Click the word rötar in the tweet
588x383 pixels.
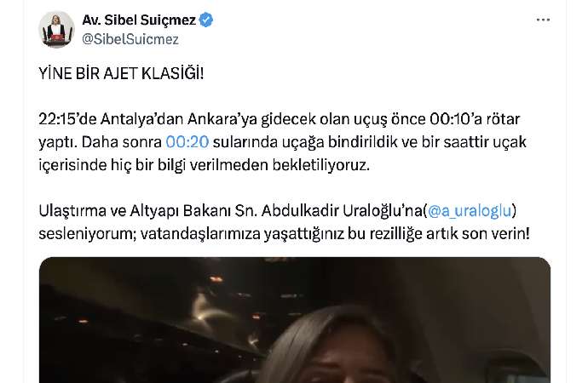(503, 119)
